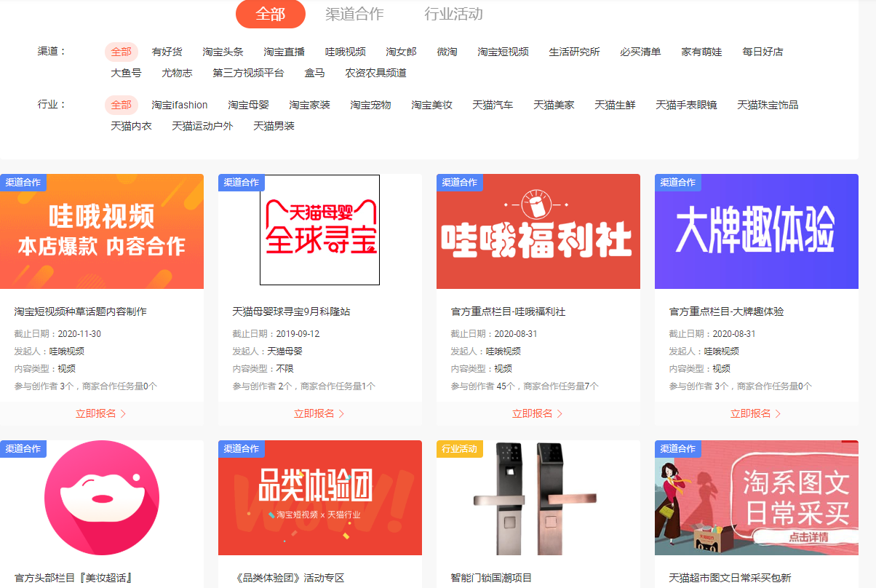Choose the 盒马 channel filter
Screen dimensions: 876x588
[x=314, y=73]
